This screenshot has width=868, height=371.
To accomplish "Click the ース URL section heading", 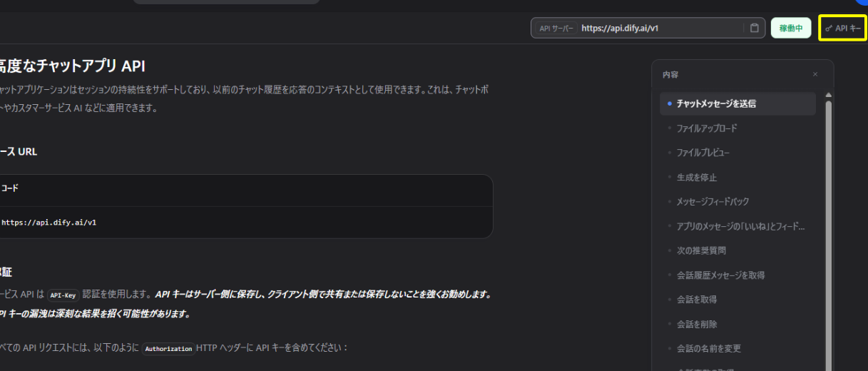I will [19, 152].
